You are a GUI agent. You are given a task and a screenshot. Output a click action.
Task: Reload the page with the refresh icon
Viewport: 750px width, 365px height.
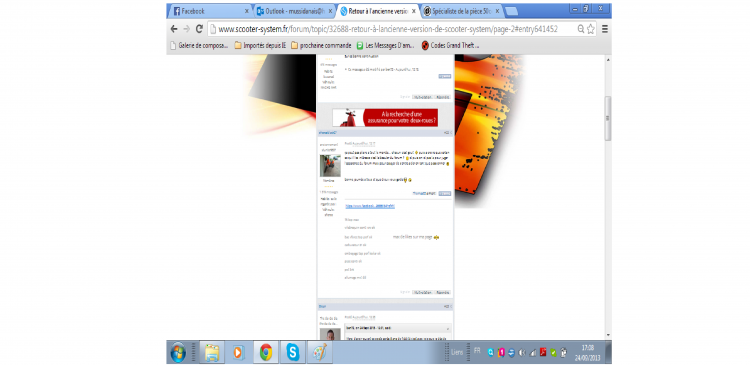[199, 29]
